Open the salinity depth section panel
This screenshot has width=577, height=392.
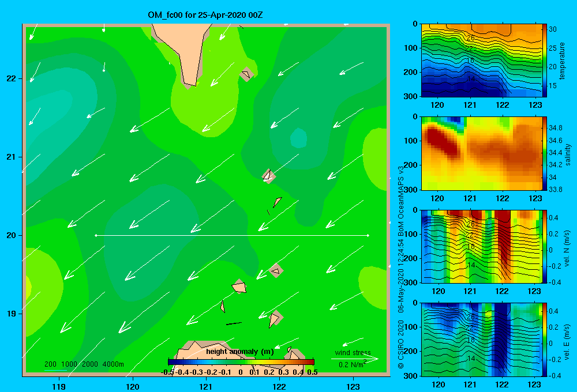[481, 153]
